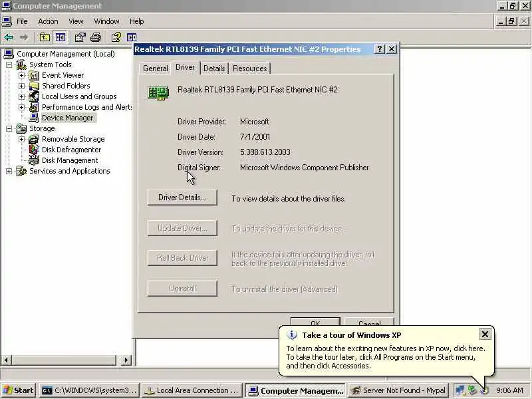Switch to Server Not Found - Mypal window
Viewport: 532px width, 399px height.
coord(398,390)
